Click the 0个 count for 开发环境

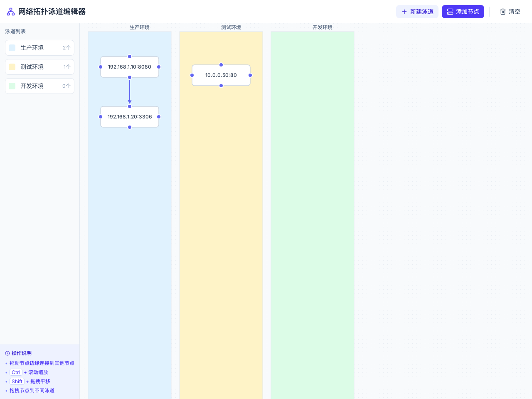pos(66,86)
